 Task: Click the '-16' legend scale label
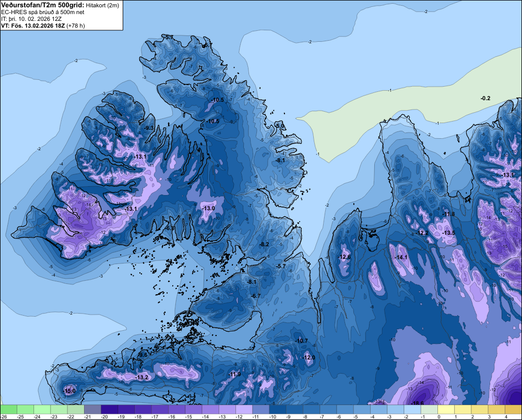coord(172,417)
